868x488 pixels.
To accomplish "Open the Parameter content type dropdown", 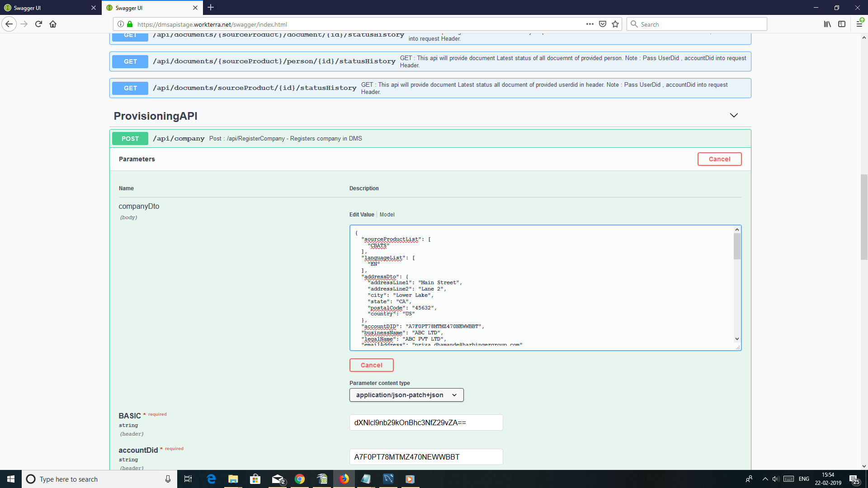I will 406,394.
